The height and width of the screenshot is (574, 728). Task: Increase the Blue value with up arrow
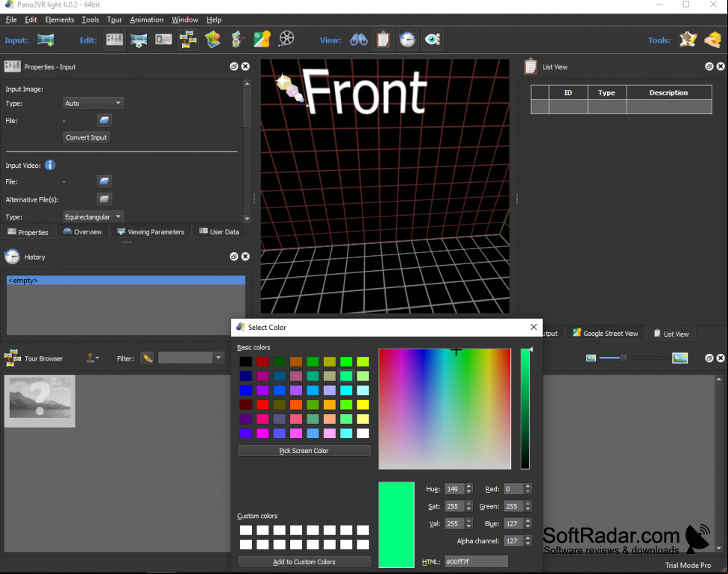click(527, 521)
